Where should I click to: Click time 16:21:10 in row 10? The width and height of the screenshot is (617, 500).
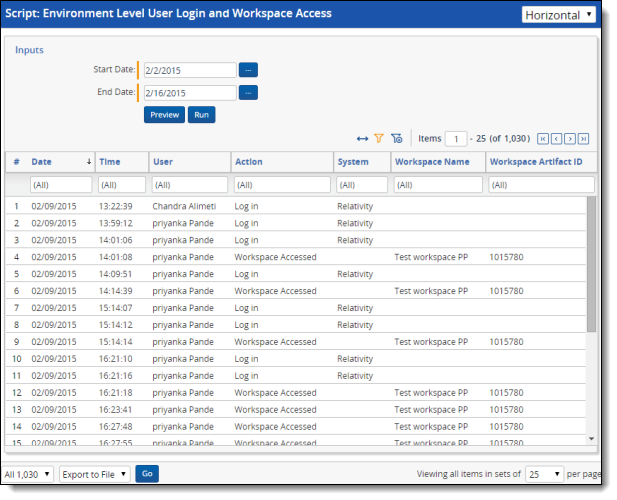(115, 358)
